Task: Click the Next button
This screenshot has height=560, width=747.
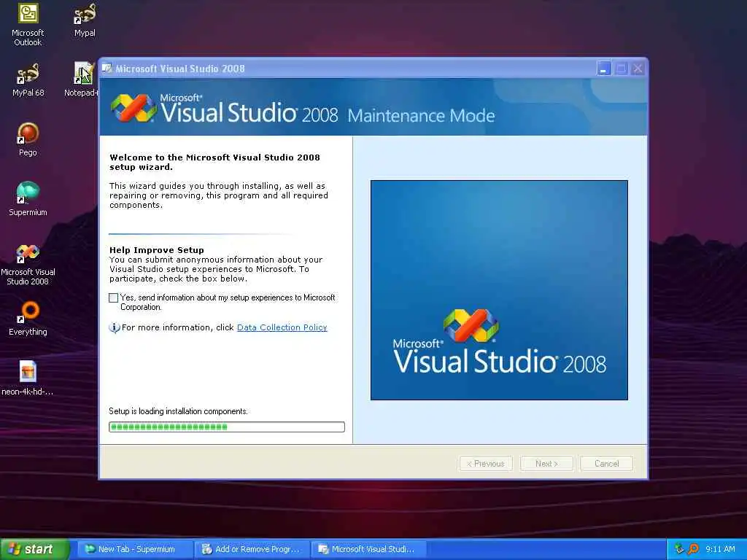Action: coord(546,463)
